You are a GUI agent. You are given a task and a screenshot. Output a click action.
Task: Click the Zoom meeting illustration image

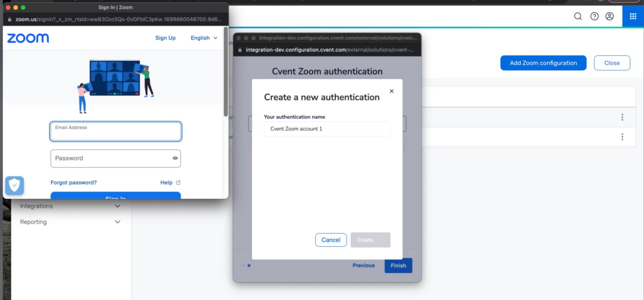115,86
